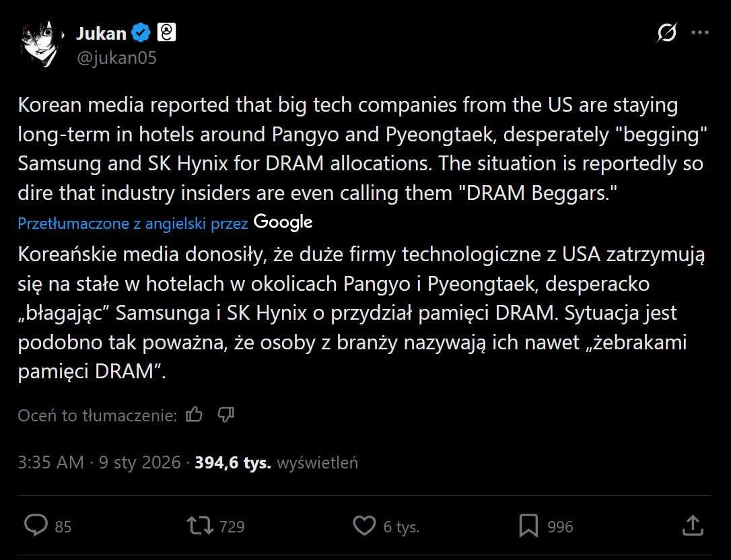
Task: Click the reply speech bubble icon
Action: [x=35, y=525]
